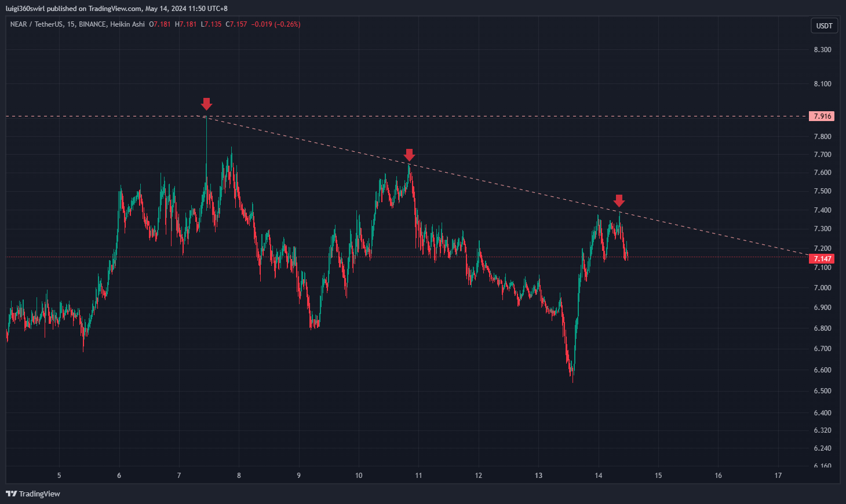The height and width of the screenshot is (504, 846).
Task: Click the close value C7.157
Action: (x=236, y=24)
